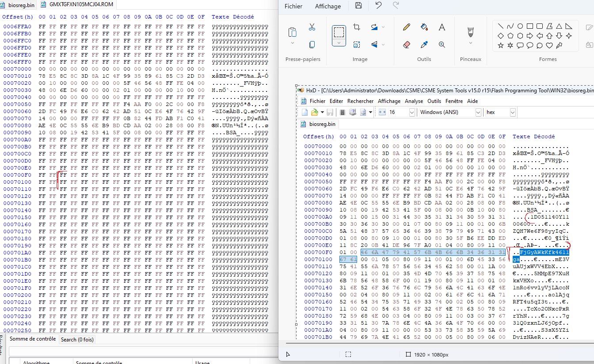This screenshot has height=364, width=594.
Task: Select the Pencil tool in Outils
Action: pos(407,27)
